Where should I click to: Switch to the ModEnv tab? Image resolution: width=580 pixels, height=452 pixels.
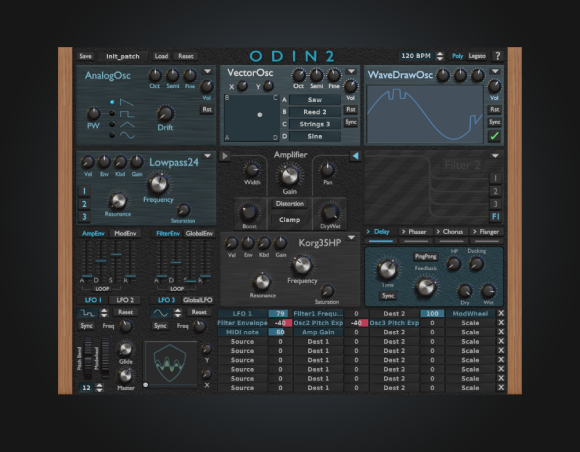coord(125,233)
